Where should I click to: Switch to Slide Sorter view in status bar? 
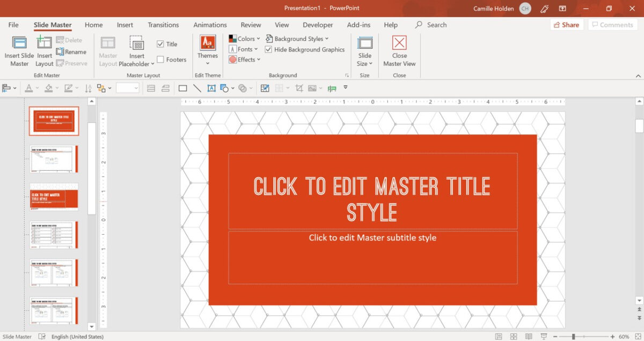coord(514,336)
